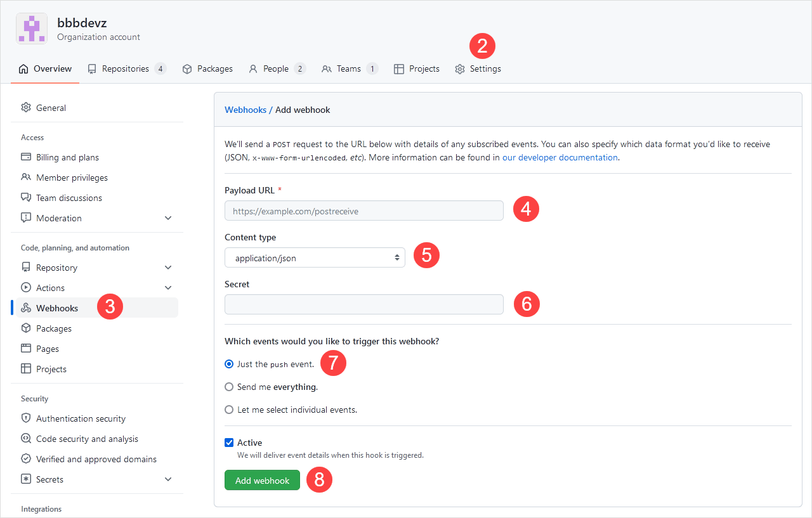Viewport: 812px width, 518px height.
Task: Select the Team discussions speech bubble icon
Action: coord(25,197)
